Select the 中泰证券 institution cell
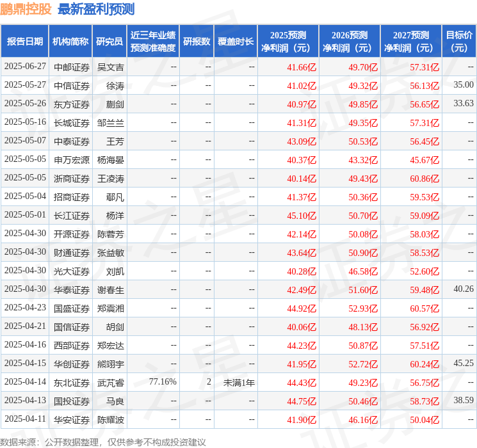Viewport: 477px width, 448px height. pyautogui.click(x=72, y=141)
